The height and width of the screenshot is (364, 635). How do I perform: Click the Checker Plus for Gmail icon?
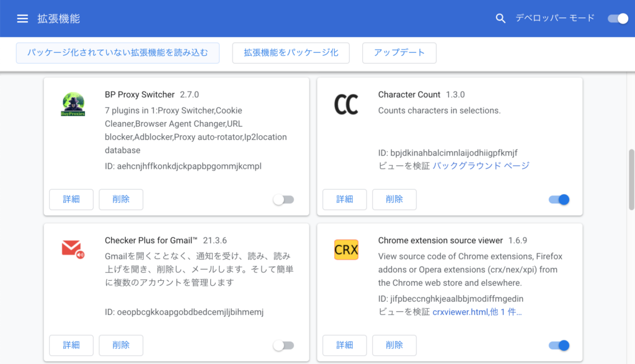[x=73, y=249]
